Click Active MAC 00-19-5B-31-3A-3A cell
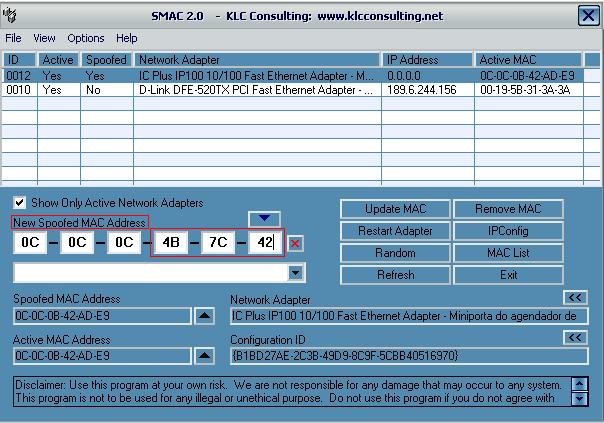The width and height of the screenshot is (604, 423). point(528,90)
